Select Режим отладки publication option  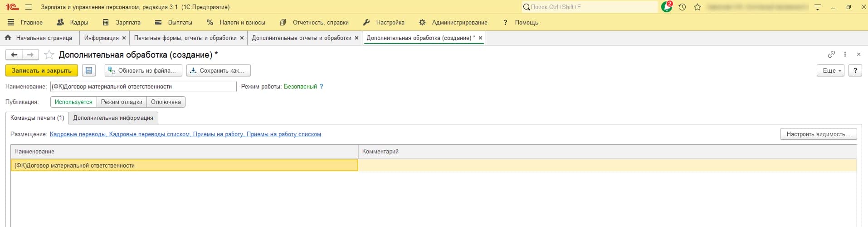(x=122, y=102)
